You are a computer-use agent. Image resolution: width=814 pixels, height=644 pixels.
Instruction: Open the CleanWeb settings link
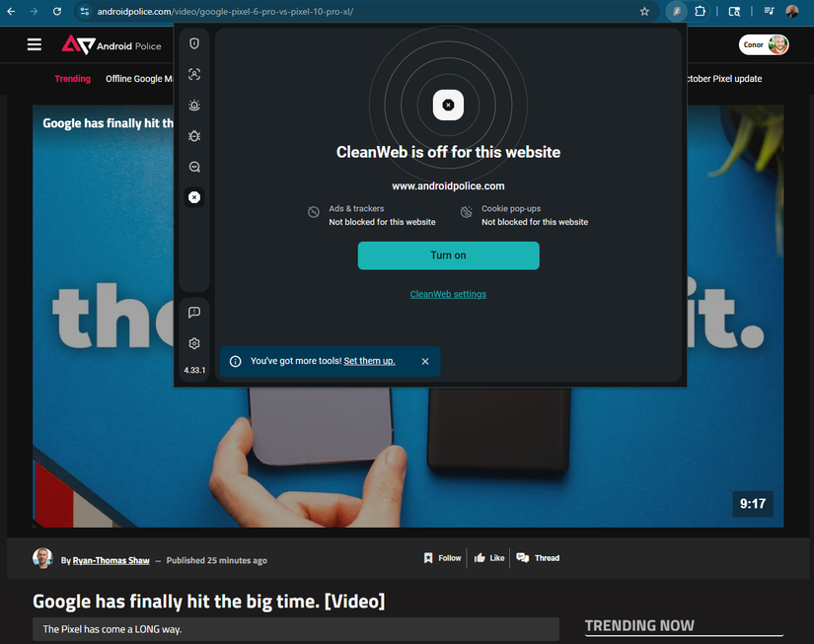(x=448, y=294)
